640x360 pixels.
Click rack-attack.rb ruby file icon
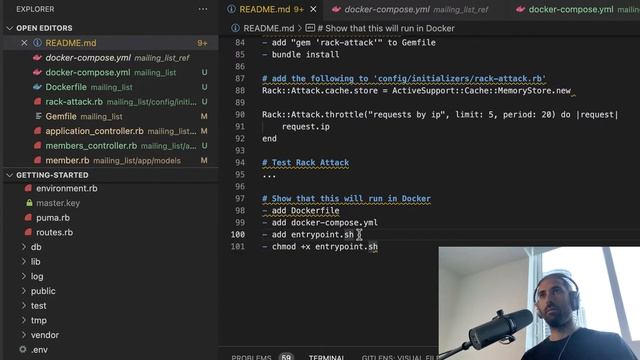pos(38,102)
